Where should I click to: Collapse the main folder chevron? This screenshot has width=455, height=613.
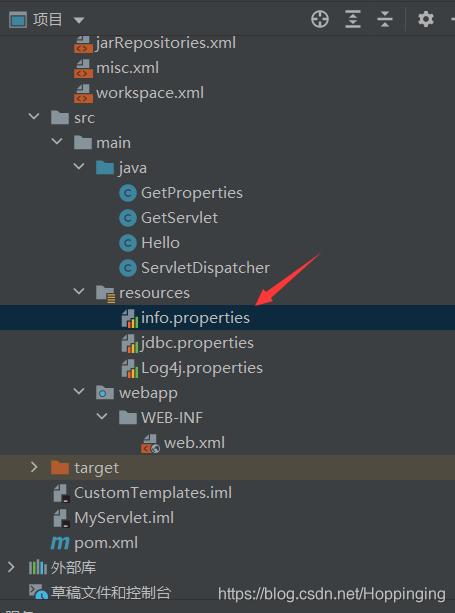[57, 142]
